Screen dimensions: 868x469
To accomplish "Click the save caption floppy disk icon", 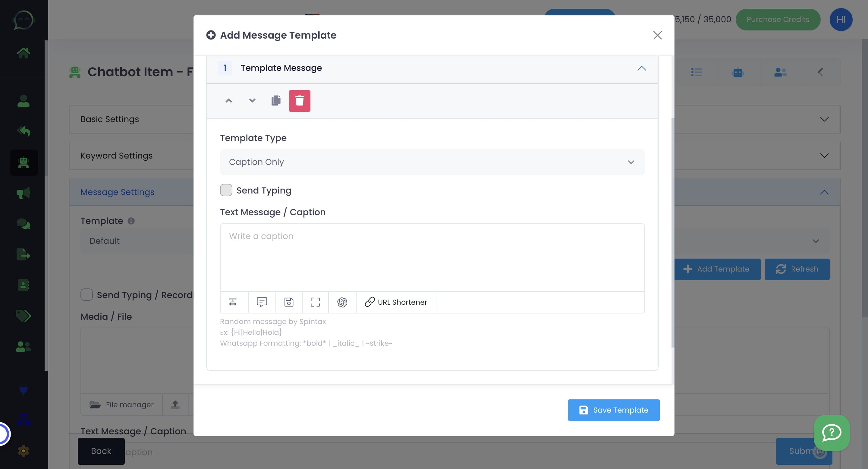I will [x=288, y=302].
